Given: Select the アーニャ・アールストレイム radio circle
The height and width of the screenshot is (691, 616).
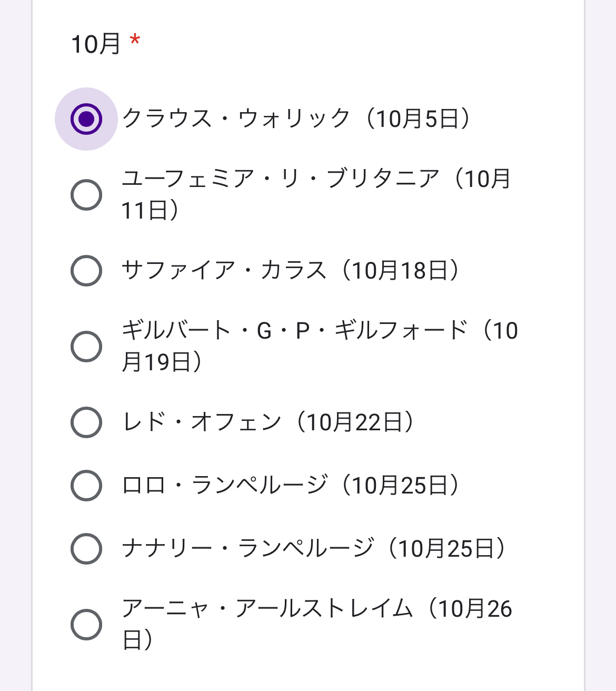Looking at the screenshot, I should (86, 625).
